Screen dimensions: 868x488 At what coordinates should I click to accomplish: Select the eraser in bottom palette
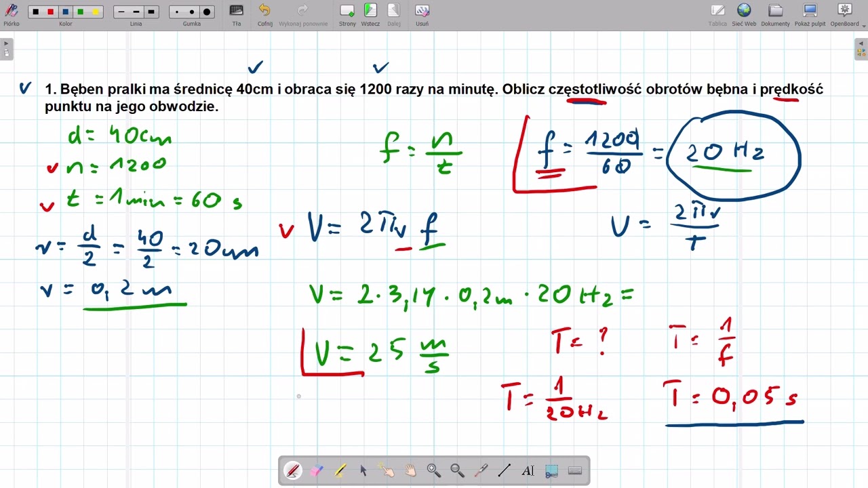pyautogui.click(x=317, y=470)
